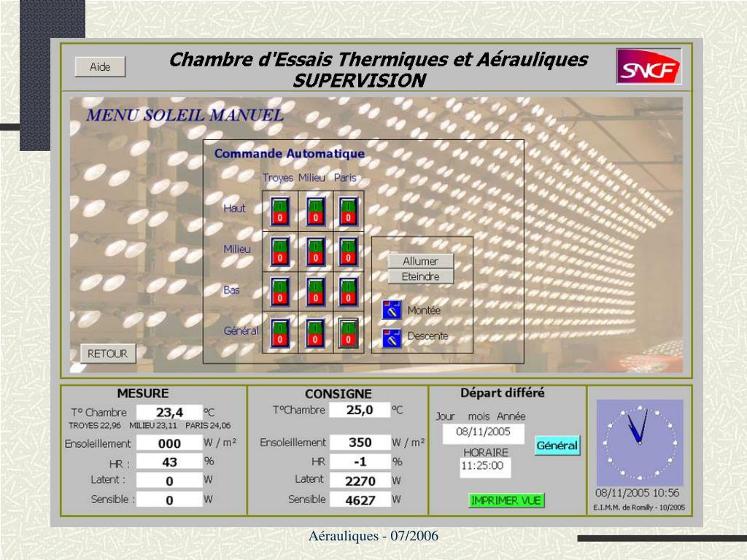Screen dimensions: 747x560
Task: Click the E.I.M.M. de Romilly footer text
Action: point(639,507)
